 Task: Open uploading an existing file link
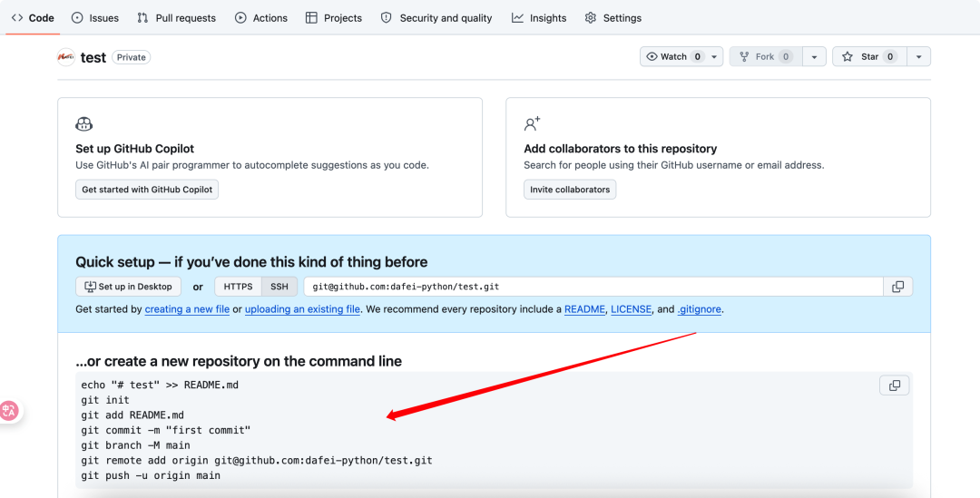302,309
